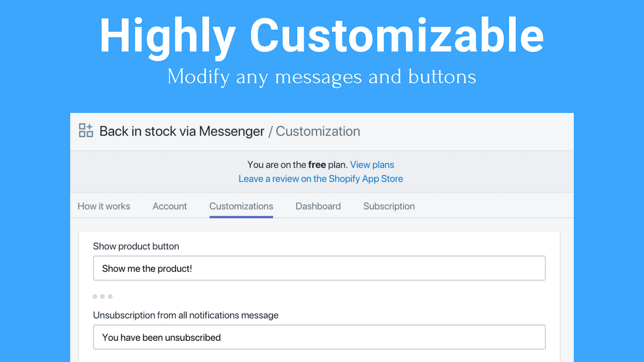Click inside the Show product button text field
The height and width of the screenshot is (362, 644).
[x=319, y=268]
